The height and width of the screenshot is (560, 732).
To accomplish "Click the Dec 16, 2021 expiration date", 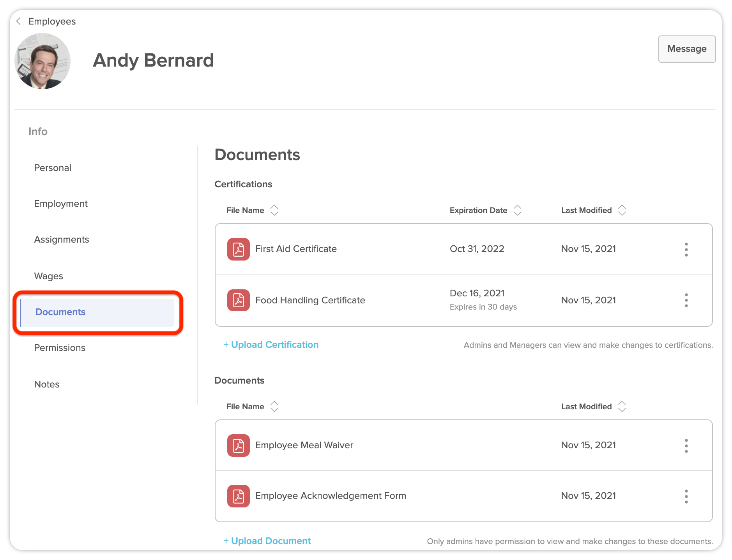I will [x=477, y=293].
